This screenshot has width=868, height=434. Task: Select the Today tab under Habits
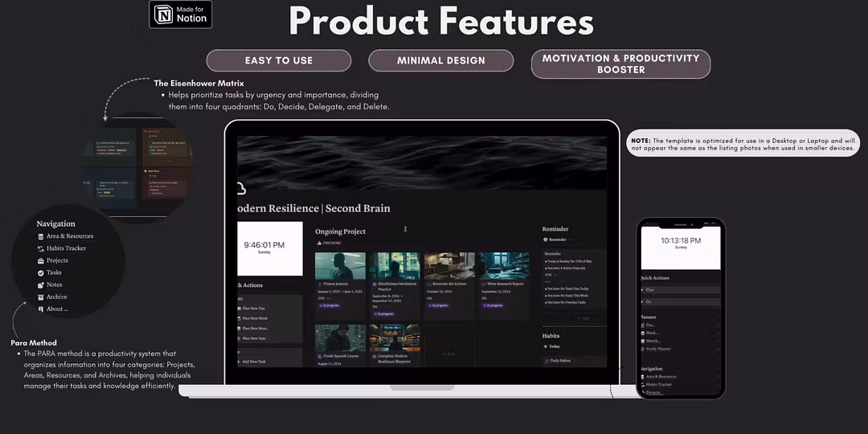coord(552,346)
